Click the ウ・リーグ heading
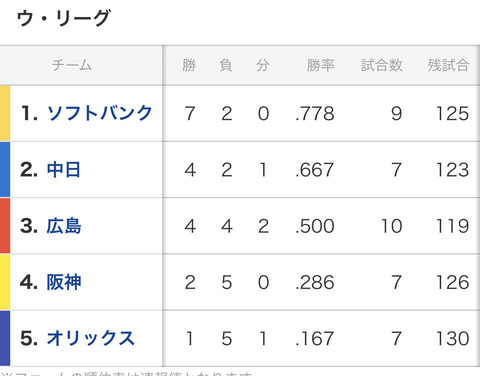Image resolution: width=480 pixels, height=376 pixels. (x=63, y=18)
